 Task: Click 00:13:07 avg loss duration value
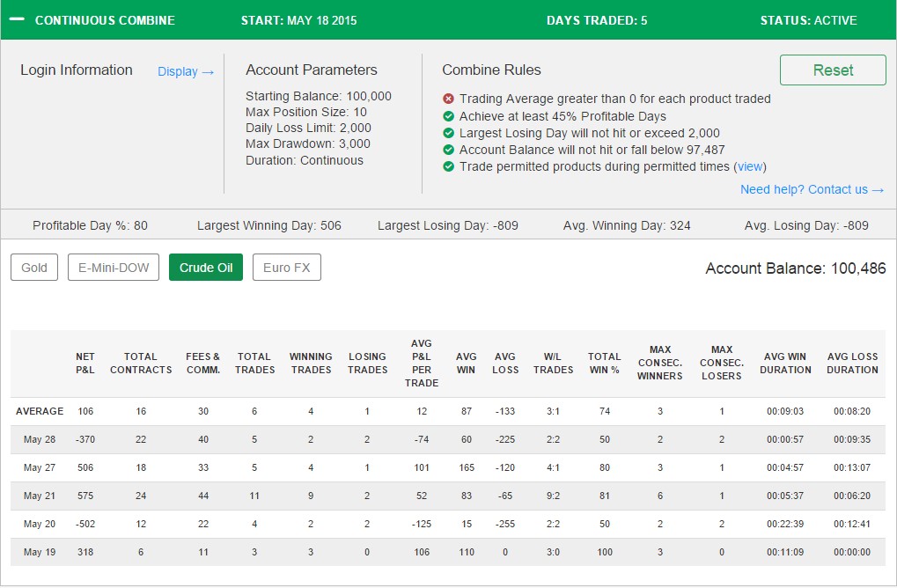click(852, 467)
